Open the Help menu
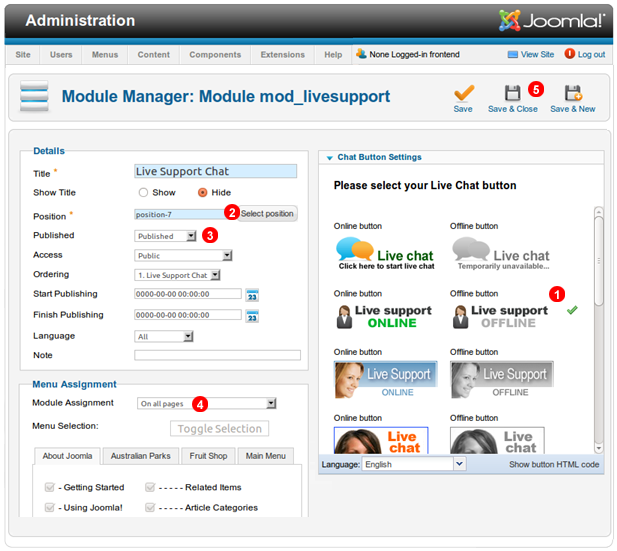617x551 pixels. tap(333, 55)
